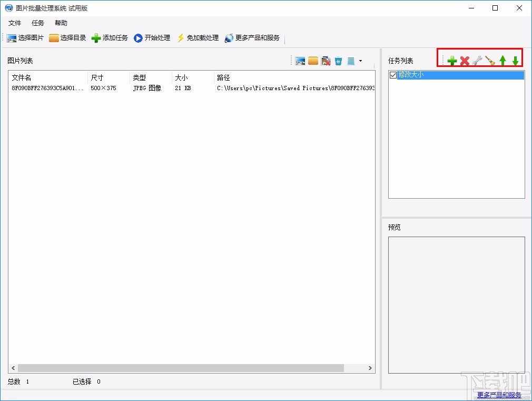Toggle the 修改大小 task checkbox
Image resolution: width=532 pixels, height=401 pixels.
click(392, 75)
